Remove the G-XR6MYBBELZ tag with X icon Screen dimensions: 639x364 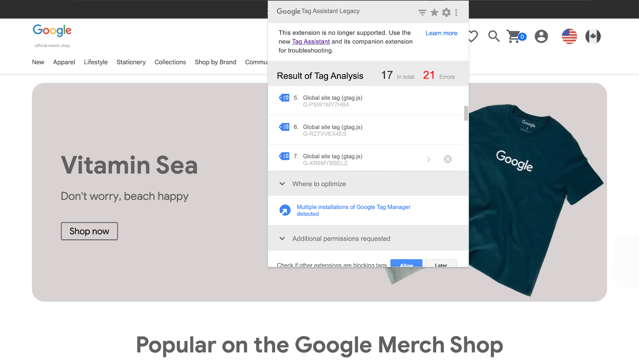point(448,159)
